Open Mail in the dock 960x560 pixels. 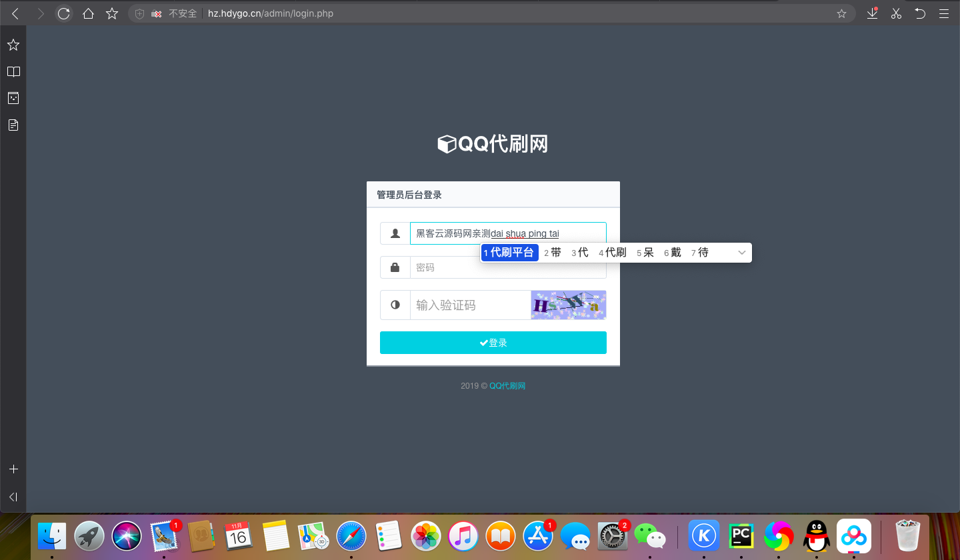pos(164,535)
